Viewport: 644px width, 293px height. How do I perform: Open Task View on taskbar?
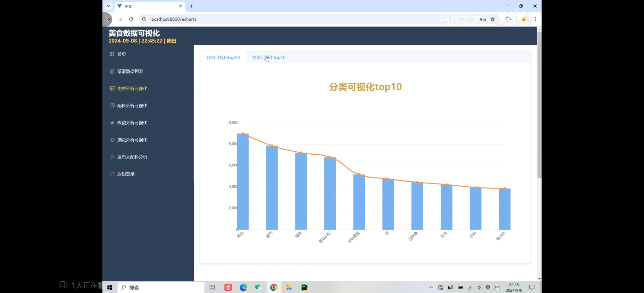(x=212, y=288)
